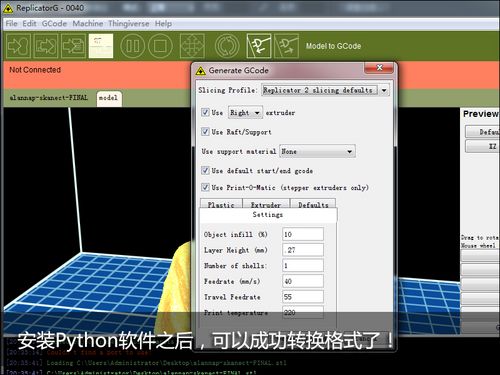Open the Thingiverse menu

coord(128,24)
